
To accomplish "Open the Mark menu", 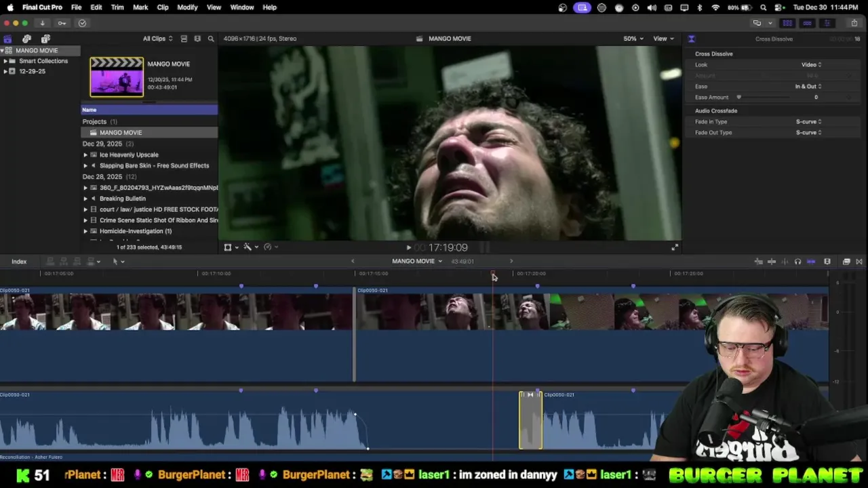I will point(140,7).
